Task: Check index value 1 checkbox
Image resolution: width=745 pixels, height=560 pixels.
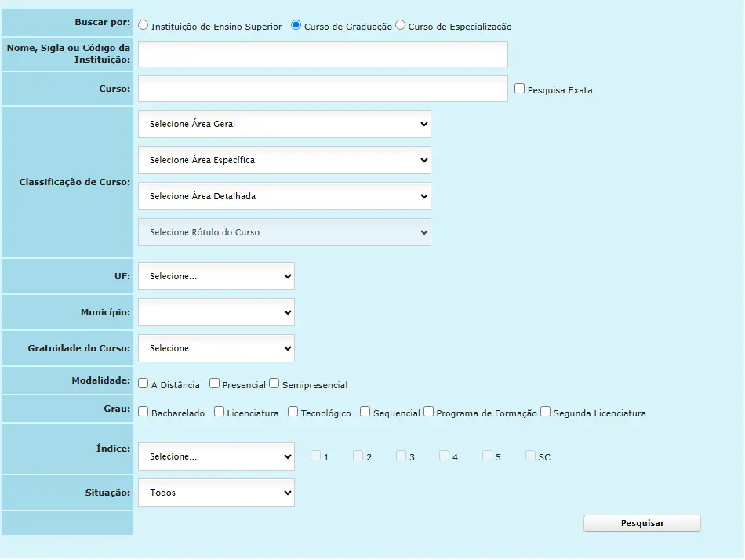Action: pos(315,456)
